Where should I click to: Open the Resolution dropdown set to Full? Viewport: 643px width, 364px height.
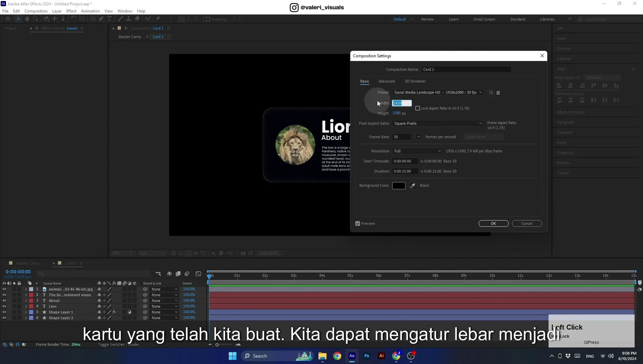pos(417,151)
